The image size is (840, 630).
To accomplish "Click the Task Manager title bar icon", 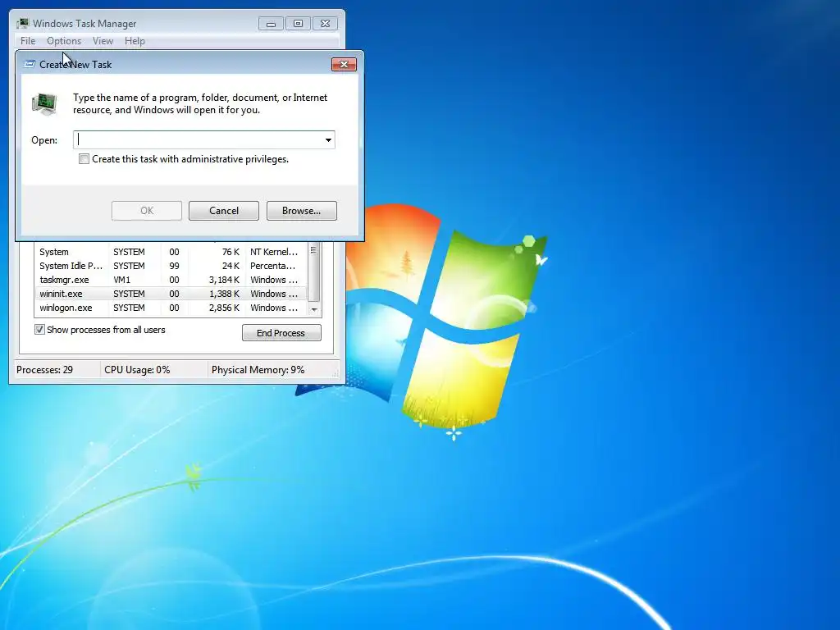I will tap(23, 23).
